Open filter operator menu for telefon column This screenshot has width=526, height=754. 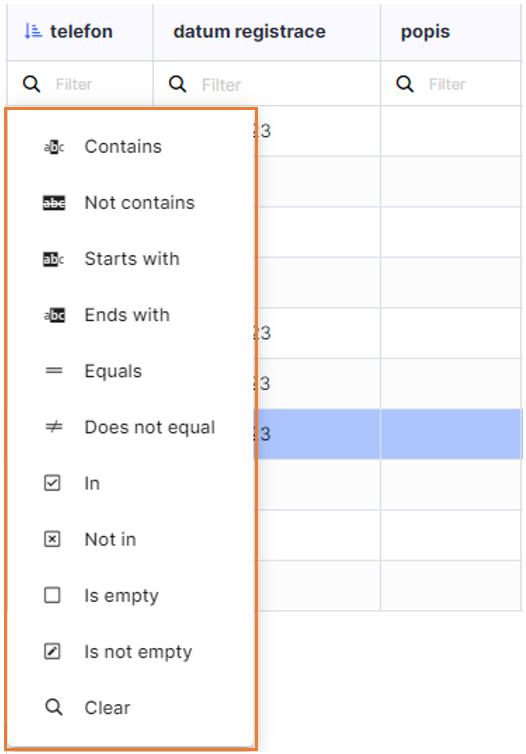coord(32,84)
